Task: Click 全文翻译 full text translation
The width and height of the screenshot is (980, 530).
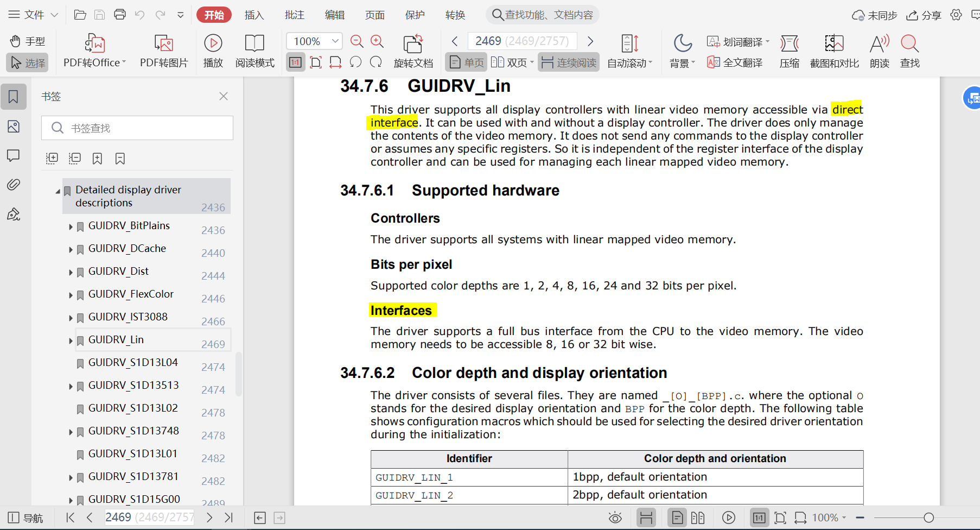Action: click(735, 63)
